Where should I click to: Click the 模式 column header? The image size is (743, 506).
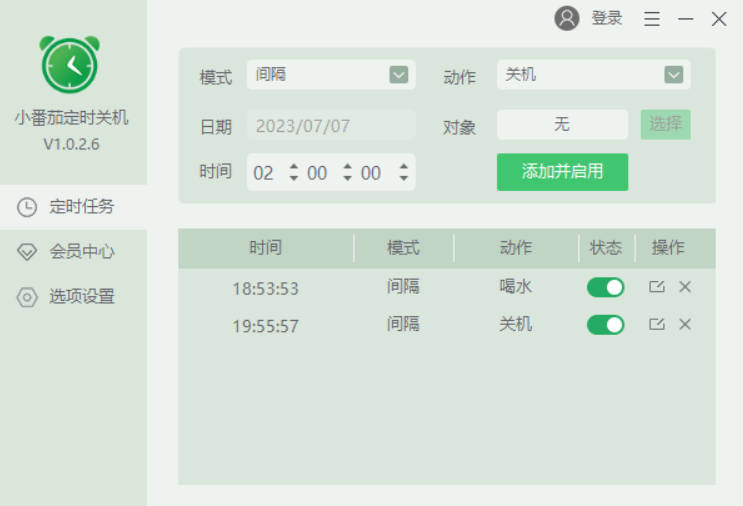coord(403,248)
